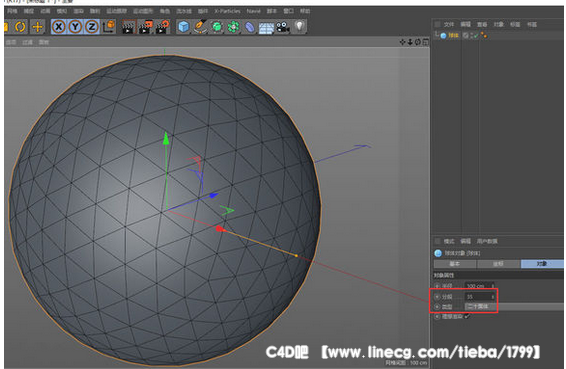Click the spline pen tool icon

coord(200,27)
